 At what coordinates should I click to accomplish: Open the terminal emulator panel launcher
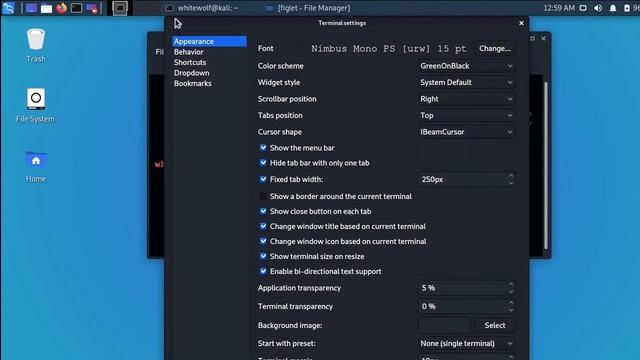point(77,8)
